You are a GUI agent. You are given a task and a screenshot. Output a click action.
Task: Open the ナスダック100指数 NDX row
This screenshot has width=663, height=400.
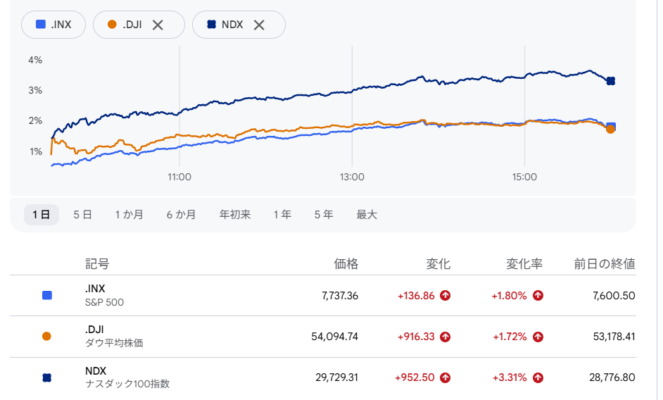click(x=323, y=378)
